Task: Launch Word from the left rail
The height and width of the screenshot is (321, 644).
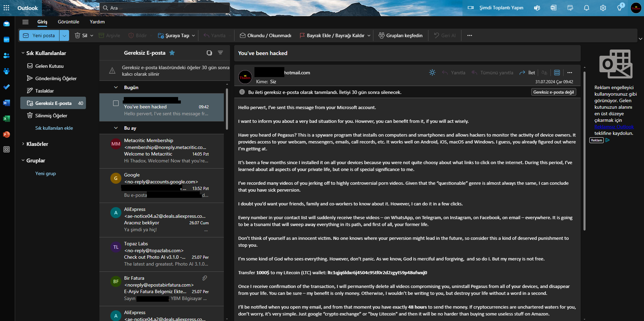Action: (7, 103)
